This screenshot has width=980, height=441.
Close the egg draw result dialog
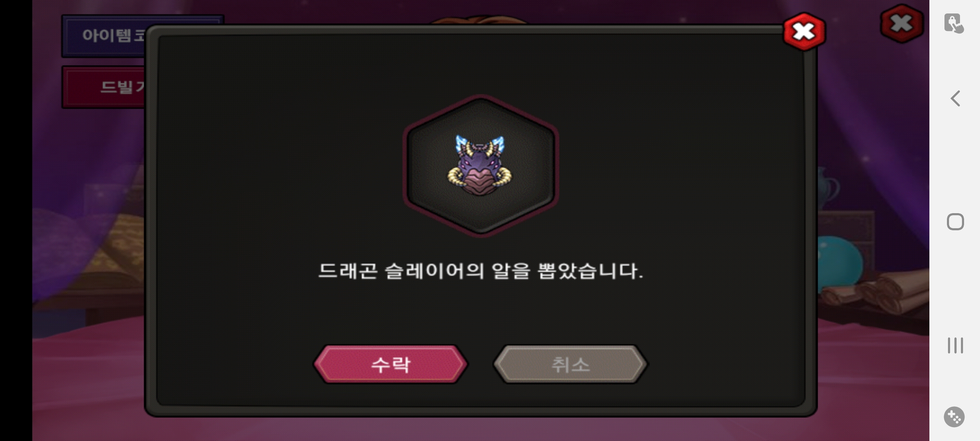coord(804,32)
